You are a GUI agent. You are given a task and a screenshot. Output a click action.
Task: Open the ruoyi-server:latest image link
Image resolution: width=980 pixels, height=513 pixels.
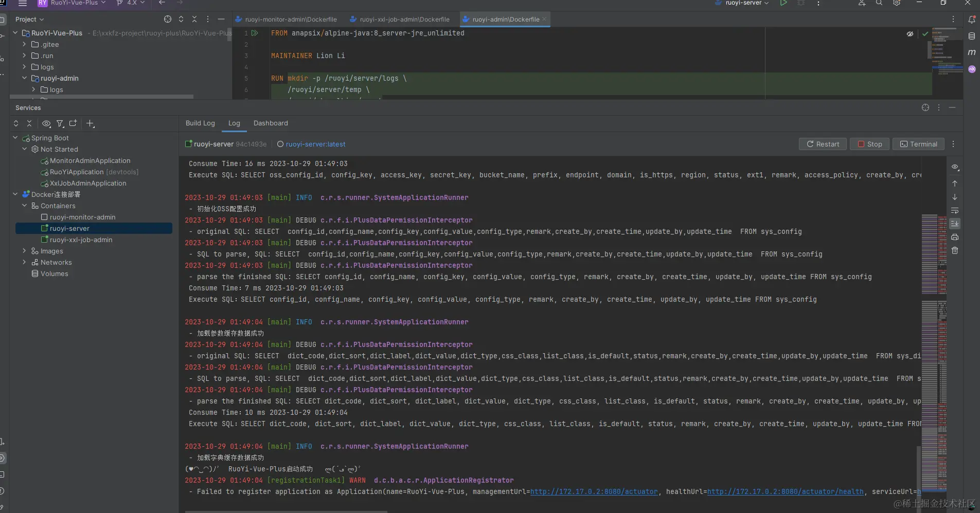315,144
